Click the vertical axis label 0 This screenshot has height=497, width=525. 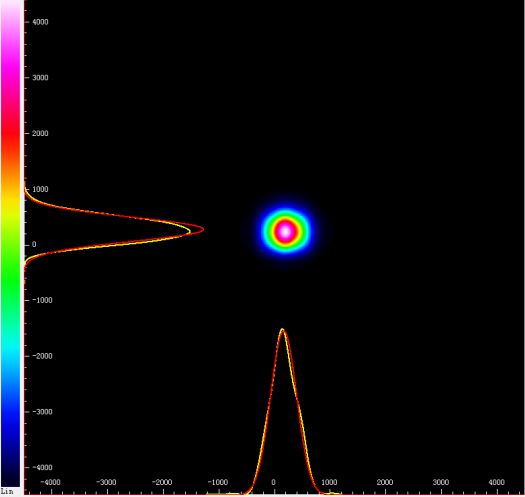click(x=34, y=244)
